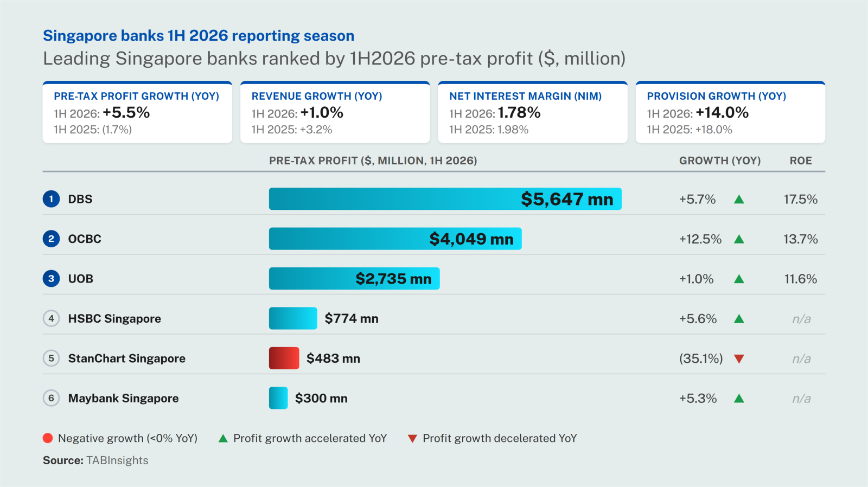Click the "n/a" ROE cell for HSBC Singapore
868x487 pixels.
[801, 319]
